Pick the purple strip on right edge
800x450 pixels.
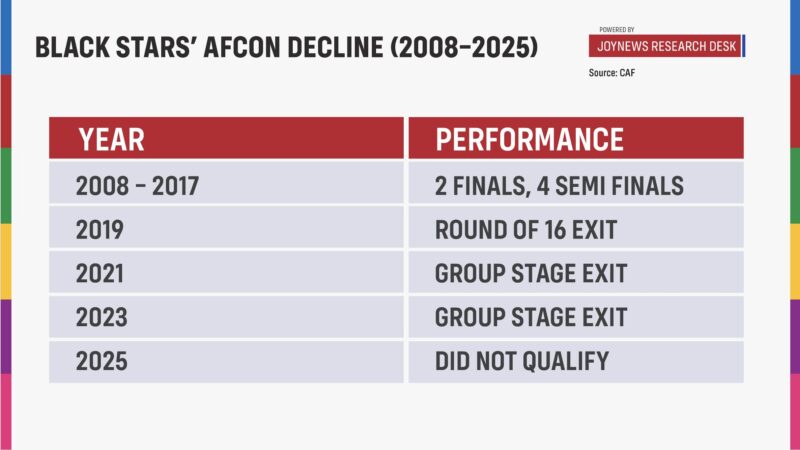pyautogui.click(x=795, y=336)
